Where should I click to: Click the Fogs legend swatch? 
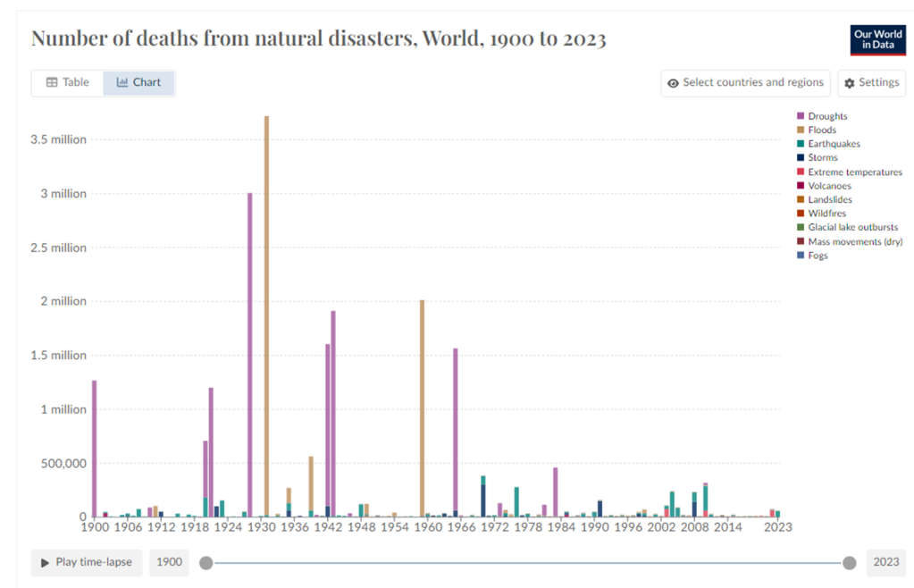pyautogui.click(x=801, y=256)
